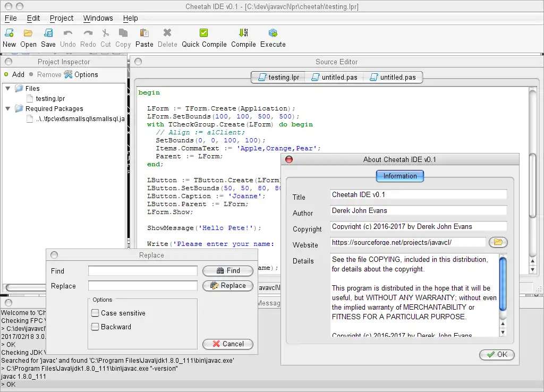Image resolution: width=544 pixels, height=392 pixels.
Task: Click the Execute toolbar icon
Action: pyautogui.click(x=273, y=33)
